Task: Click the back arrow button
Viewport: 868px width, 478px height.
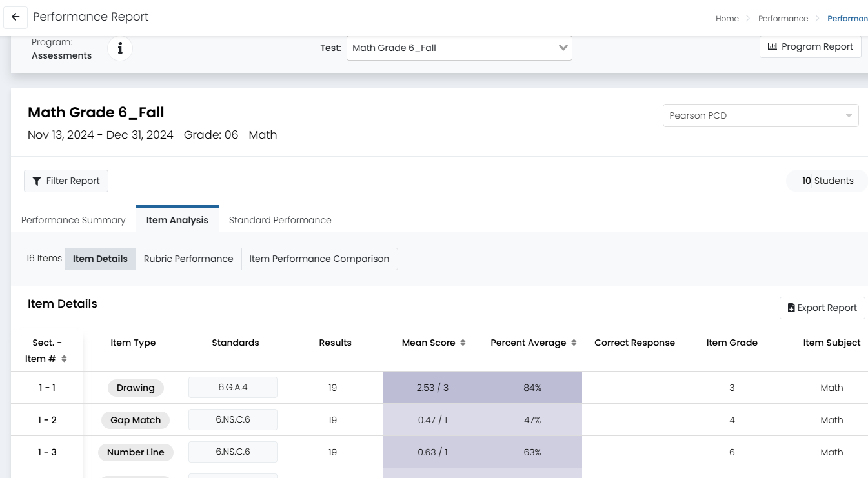Action: [15, 17]
